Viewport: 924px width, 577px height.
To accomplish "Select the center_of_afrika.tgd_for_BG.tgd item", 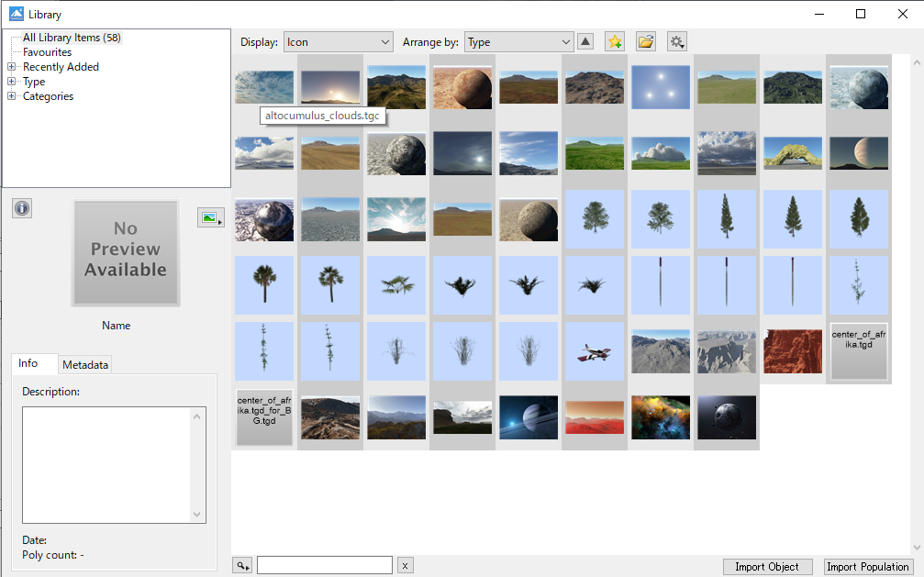I will pyautogui.click(x=264, y=417).
